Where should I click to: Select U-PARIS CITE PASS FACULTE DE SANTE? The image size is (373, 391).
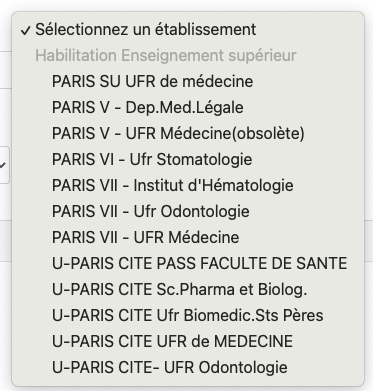pyautogui.click(x=188, y=263)
